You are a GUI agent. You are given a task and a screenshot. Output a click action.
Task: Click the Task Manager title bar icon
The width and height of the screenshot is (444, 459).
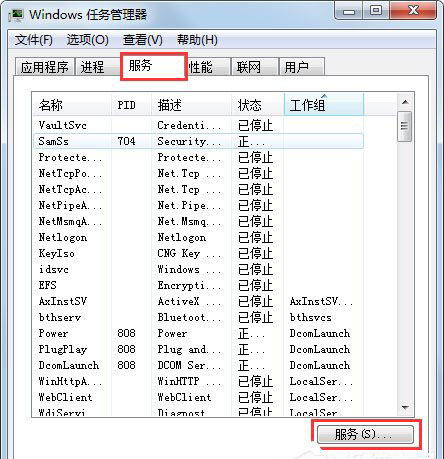coord(16,15)
